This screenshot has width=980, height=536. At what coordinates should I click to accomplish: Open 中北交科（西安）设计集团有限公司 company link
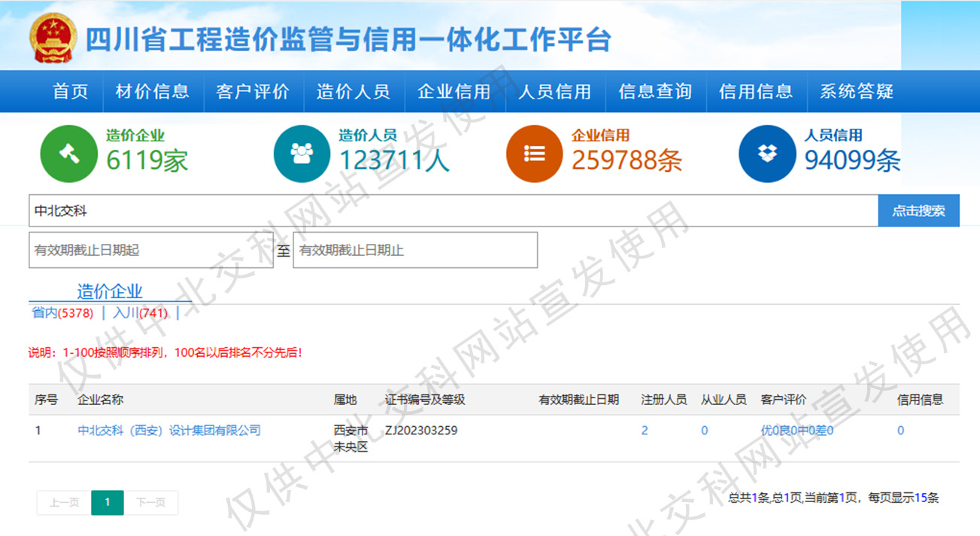tap(169, 431)
